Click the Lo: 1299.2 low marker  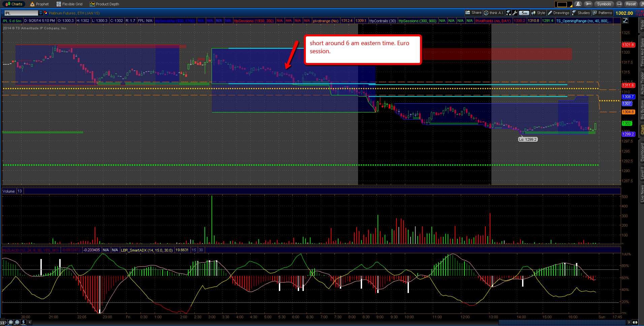coord(528,139)
